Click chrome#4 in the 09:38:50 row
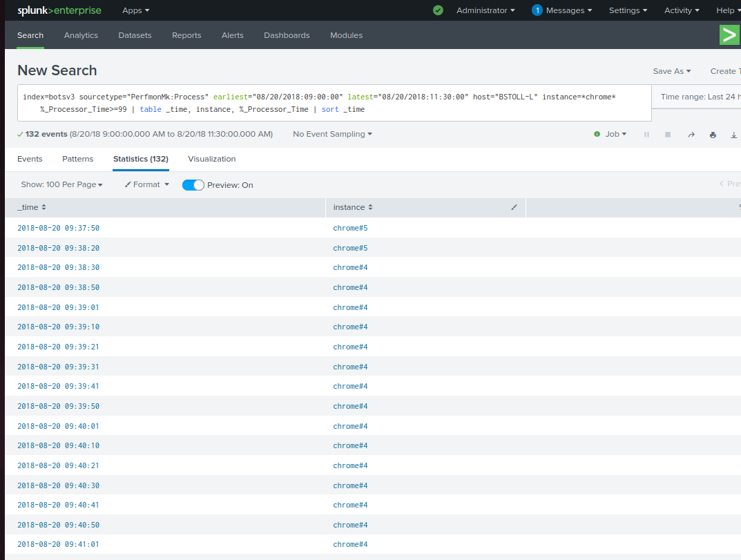 tap(350, 287)
